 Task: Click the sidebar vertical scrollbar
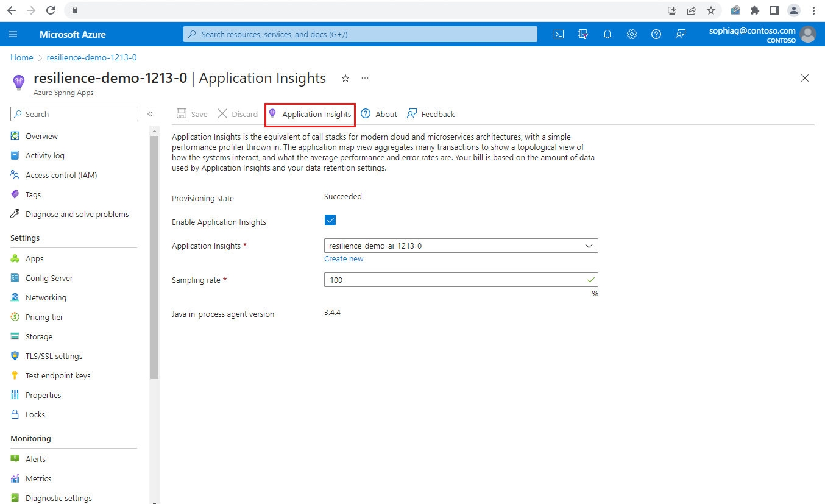154,257
